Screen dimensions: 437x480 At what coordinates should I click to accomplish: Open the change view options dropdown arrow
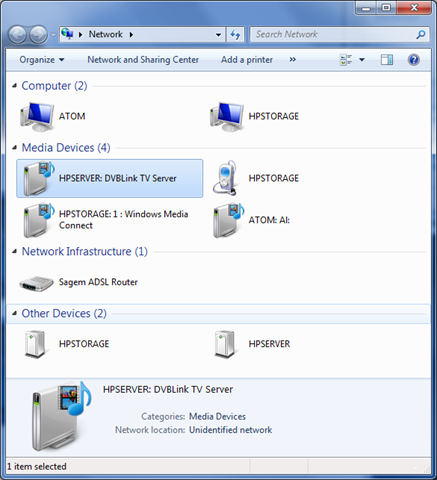tap(362, 60)
